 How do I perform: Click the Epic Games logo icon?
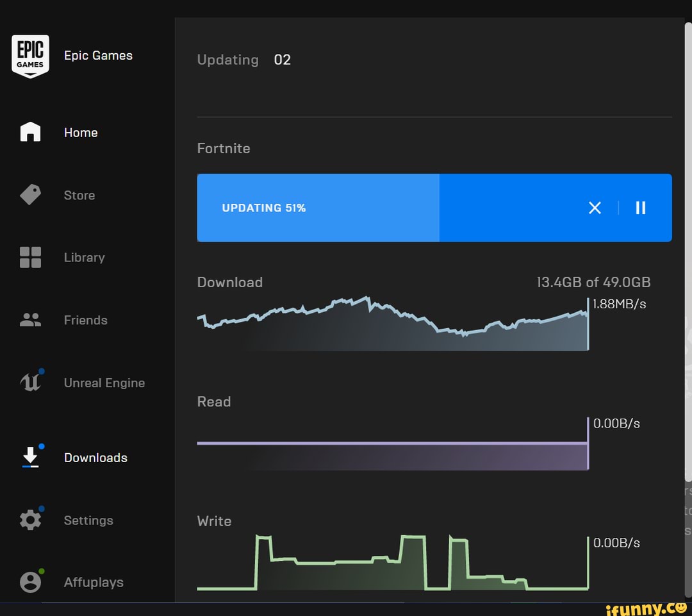(30, 56)
